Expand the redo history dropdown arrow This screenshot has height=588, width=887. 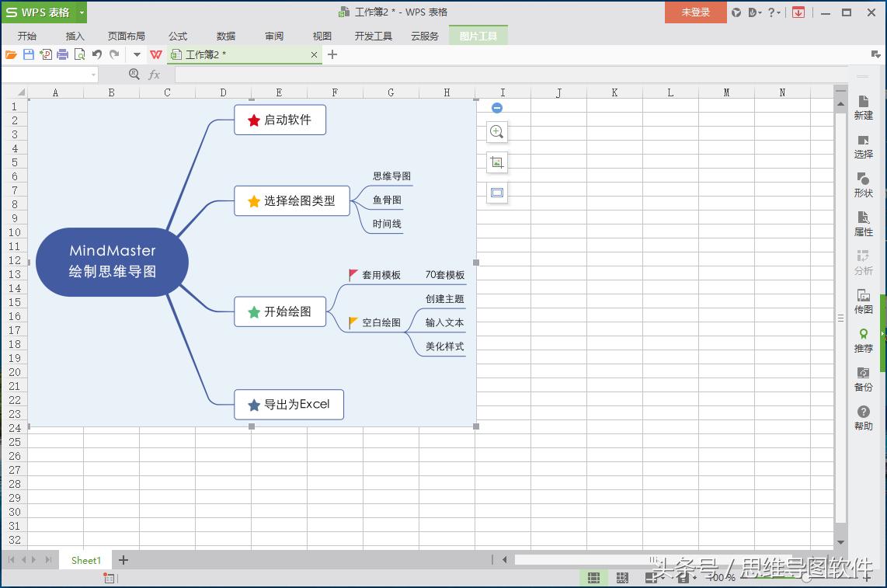point(137,54)
